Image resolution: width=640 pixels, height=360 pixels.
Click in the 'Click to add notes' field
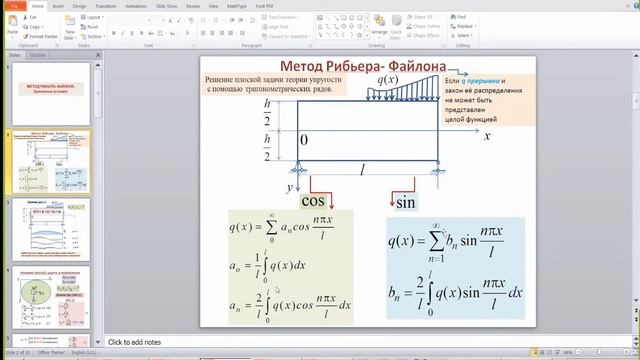tap(369, 342)
